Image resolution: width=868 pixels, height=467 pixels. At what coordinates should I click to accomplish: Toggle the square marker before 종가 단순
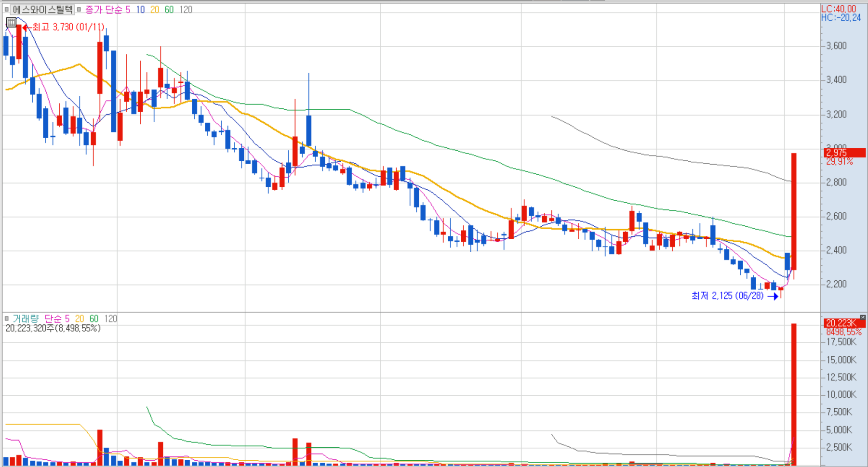tap(79, 9)
